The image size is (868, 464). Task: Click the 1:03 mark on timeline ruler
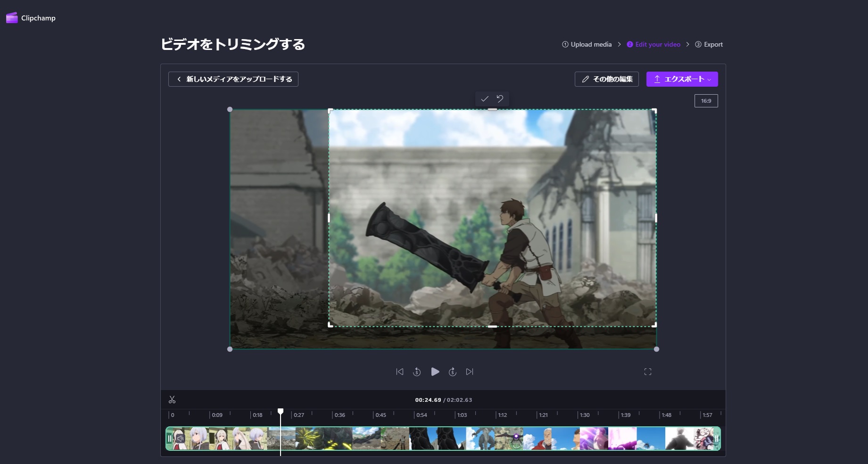462,415
